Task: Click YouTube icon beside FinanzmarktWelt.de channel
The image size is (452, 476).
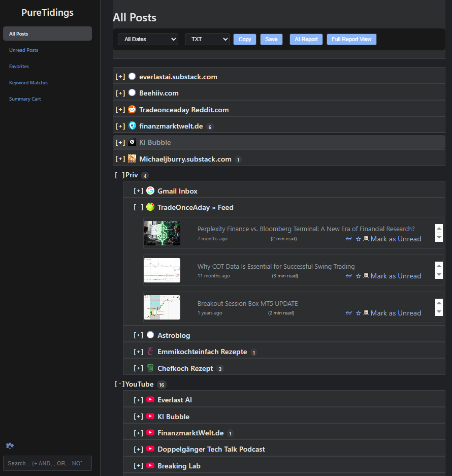Action: pos(150,433)
